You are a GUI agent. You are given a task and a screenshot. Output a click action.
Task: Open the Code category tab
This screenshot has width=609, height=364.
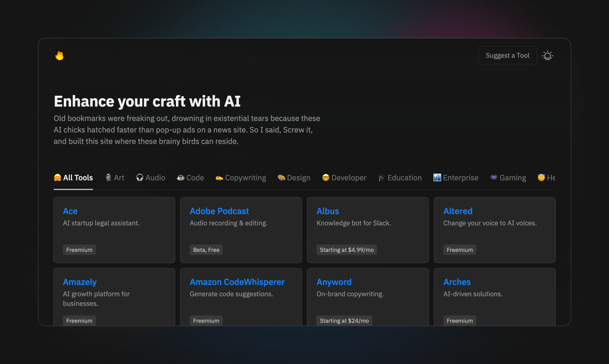[x=190, y=178]
